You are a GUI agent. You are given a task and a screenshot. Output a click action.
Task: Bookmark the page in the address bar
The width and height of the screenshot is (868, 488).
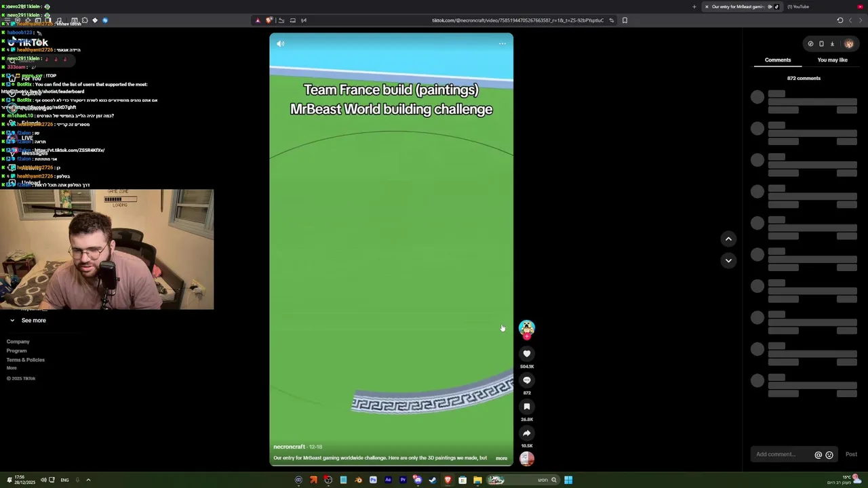click(625, 20)
